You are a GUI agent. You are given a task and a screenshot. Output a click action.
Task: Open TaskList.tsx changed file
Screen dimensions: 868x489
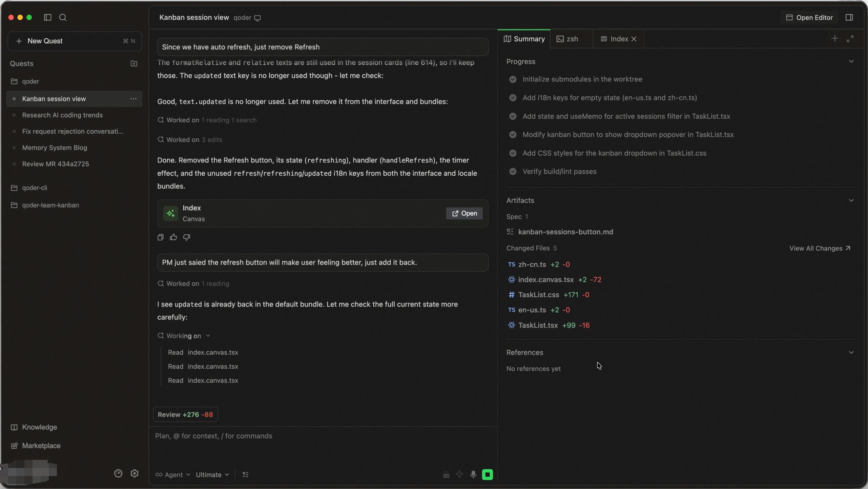[538, 325]
